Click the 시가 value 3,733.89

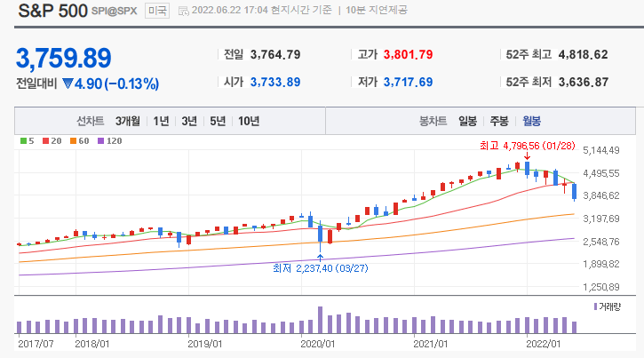coord(275,82)
